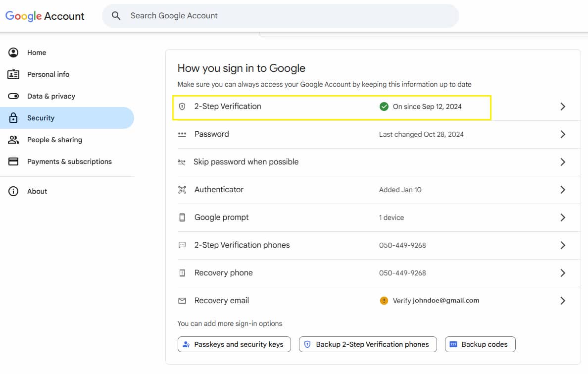Open 2-Step Verification phones setting
588x374 pixels.
[x=242, y=245]
